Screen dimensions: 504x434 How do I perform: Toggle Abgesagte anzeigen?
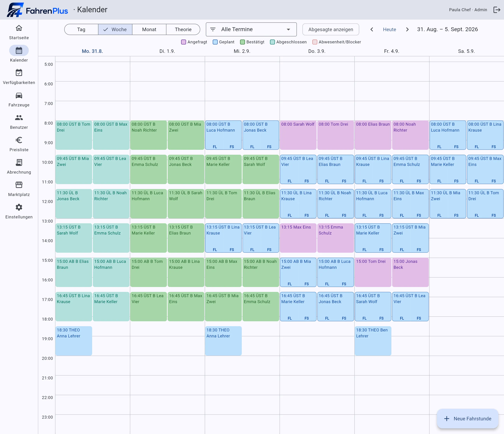(331, 29)
